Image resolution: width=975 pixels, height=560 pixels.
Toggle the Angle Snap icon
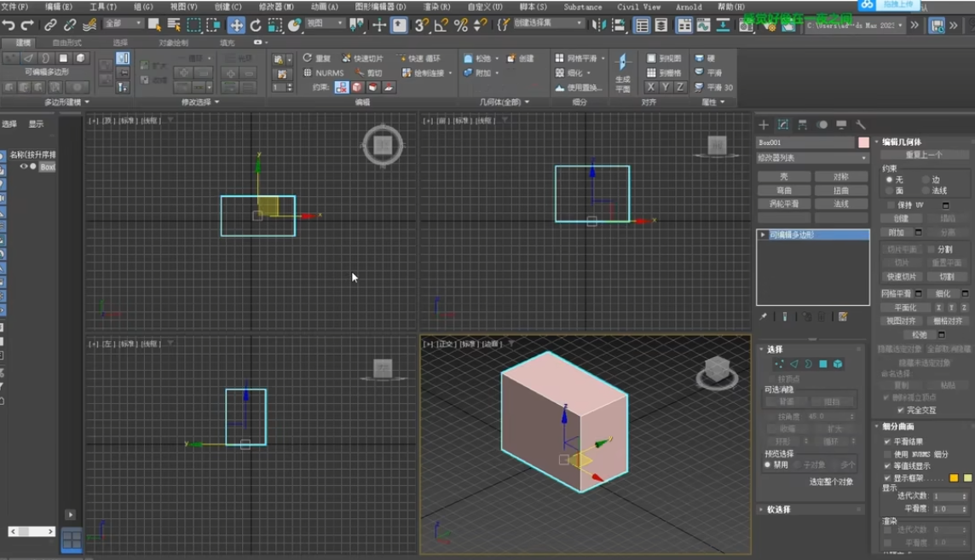(441, 25)
